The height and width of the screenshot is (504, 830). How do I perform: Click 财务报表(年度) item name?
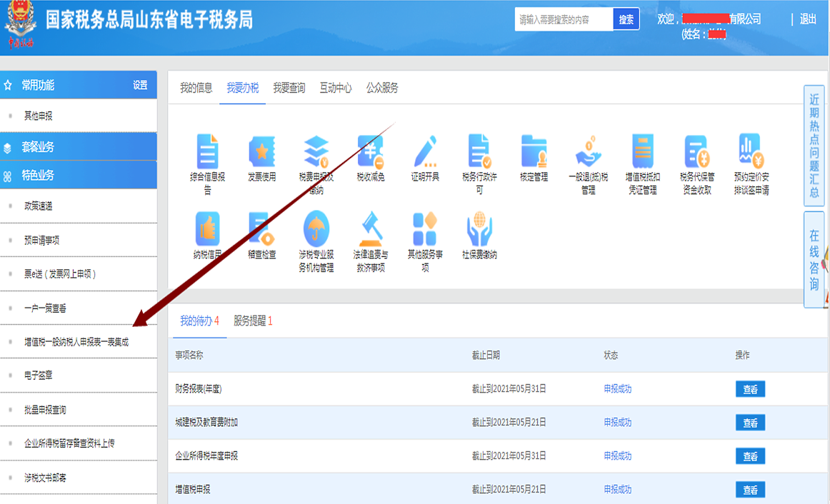[x=199, y=389]
